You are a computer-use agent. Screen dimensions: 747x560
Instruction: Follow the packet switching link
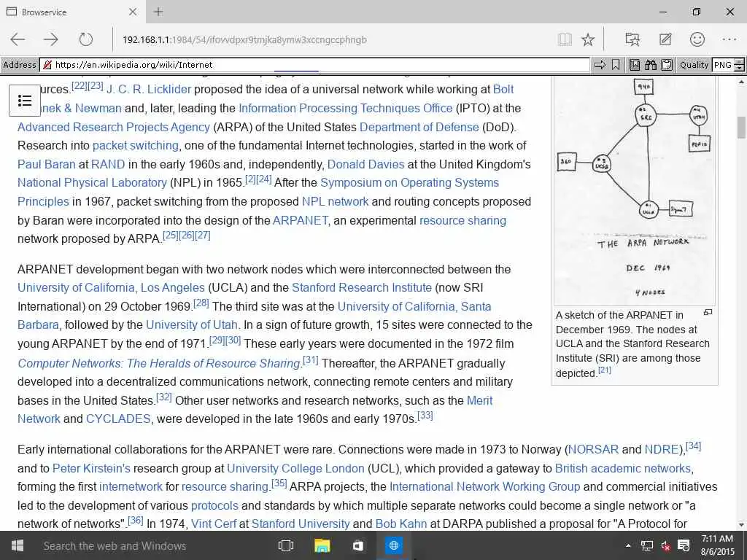click(x=135, y=145)
